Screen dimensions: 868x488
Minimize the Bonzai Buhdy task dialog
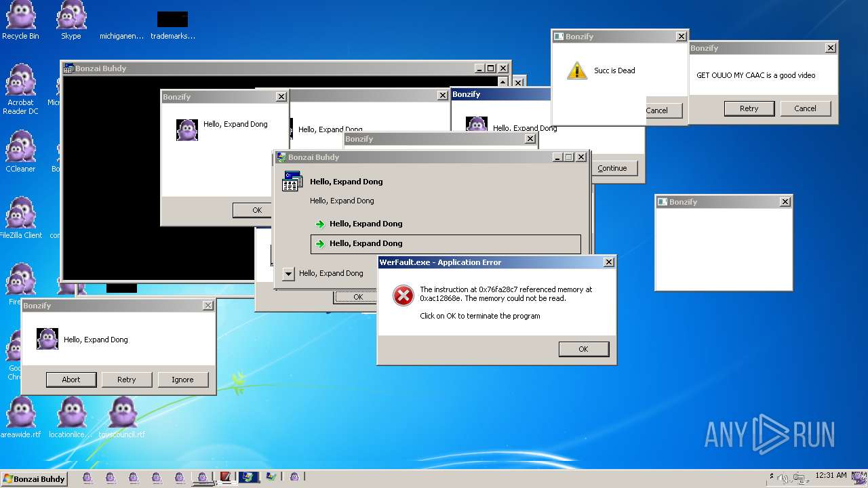click(x=557, y=157)
